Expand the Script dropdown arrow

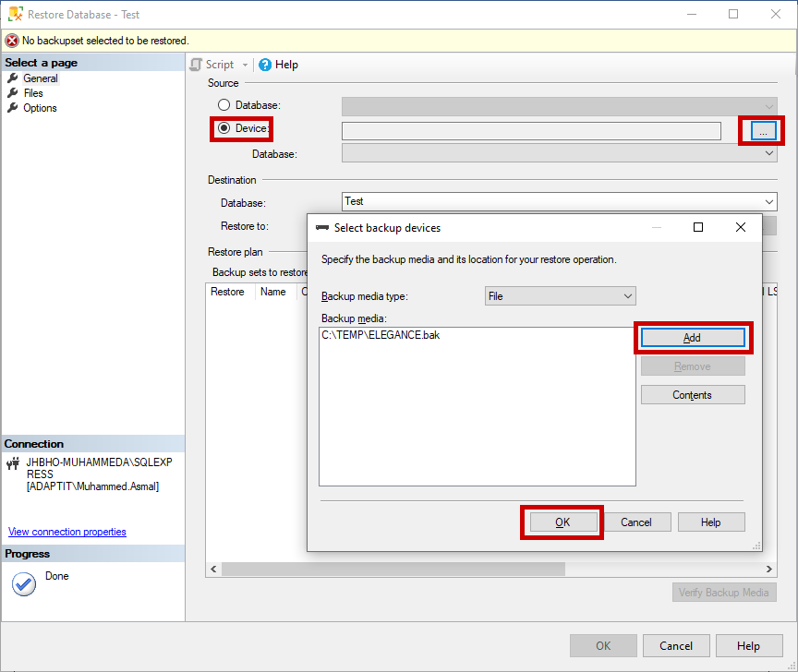tap(246, 65)
